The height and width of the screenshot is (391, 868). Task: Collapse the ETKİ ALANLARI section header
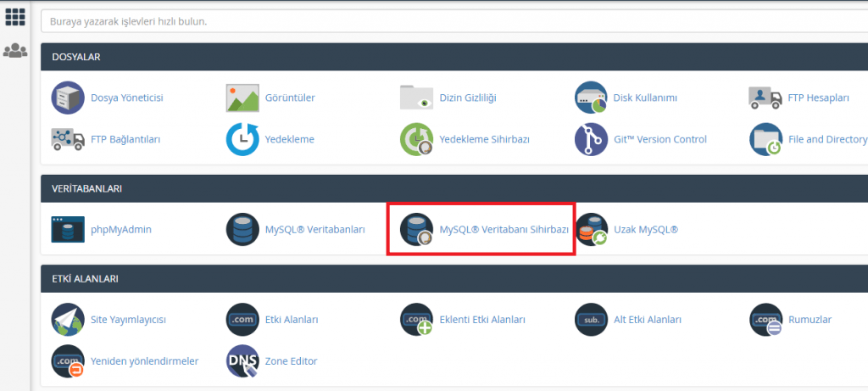453,278
